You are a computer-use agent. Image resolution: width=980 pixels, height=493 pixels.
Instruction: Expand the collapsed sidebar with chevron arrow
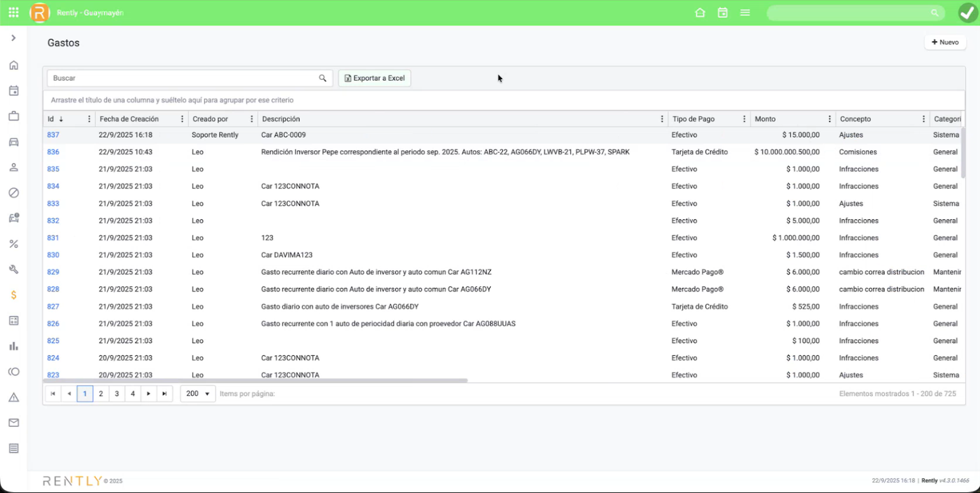point(13,38)
